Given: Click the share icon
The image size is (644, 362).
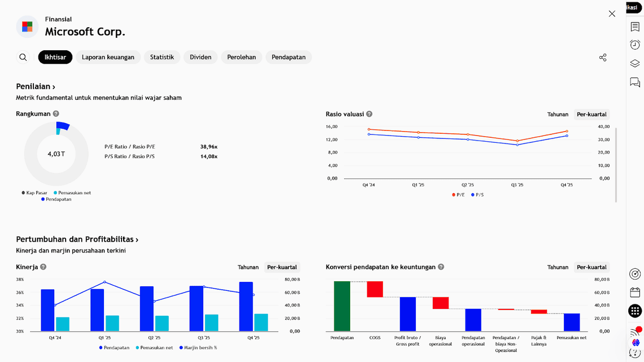Looking at the screenshot, I should 603,58.
